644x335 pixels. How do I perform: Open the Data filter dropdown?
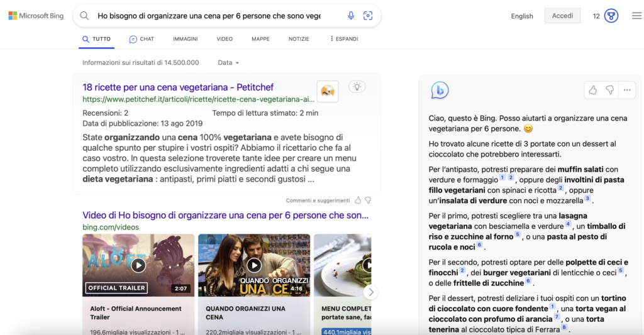point(228,62)
